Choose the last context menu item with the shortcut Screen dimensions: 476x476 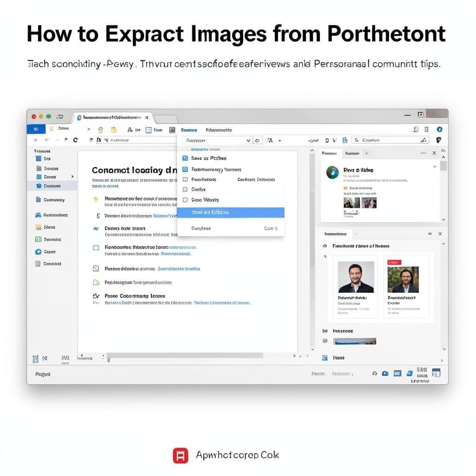pyautogui.click(x=231, y=228)
